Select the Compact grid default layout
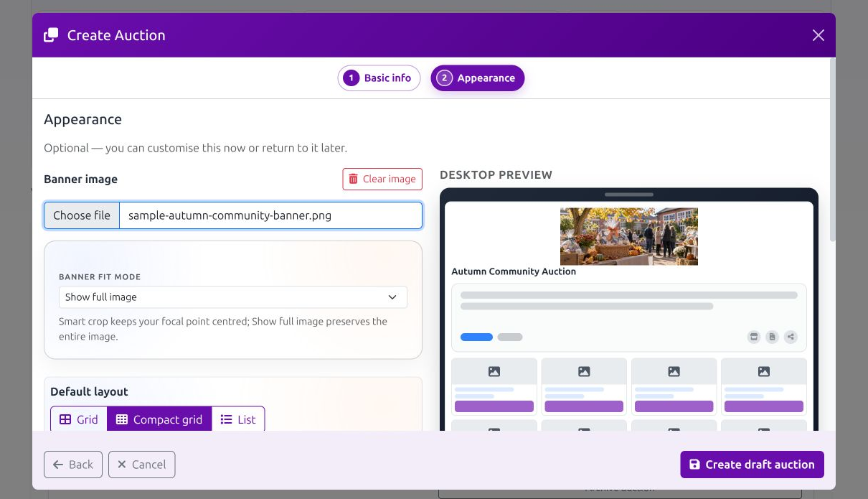 pos(159,419)
